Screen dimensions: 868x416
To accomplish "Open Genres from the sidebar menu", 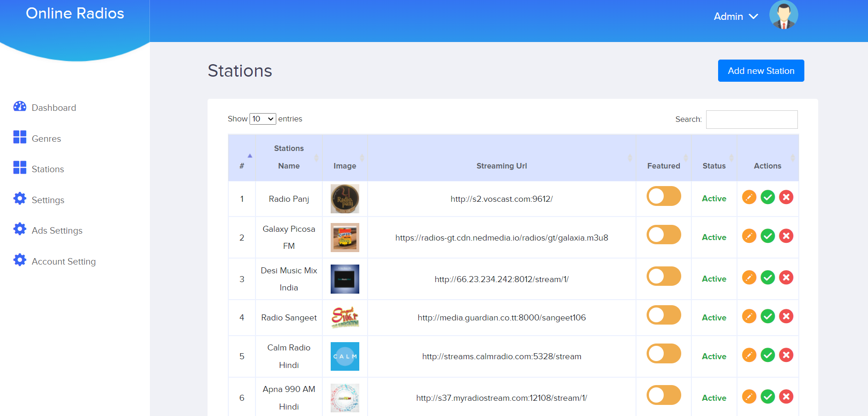I will (x=46, y=139).
